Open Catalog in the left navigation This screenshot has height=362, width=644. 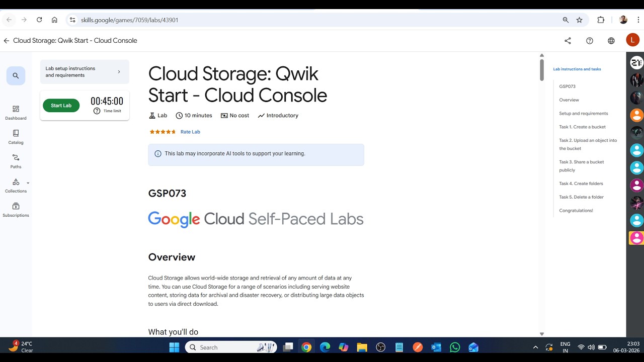click(16, 137)
